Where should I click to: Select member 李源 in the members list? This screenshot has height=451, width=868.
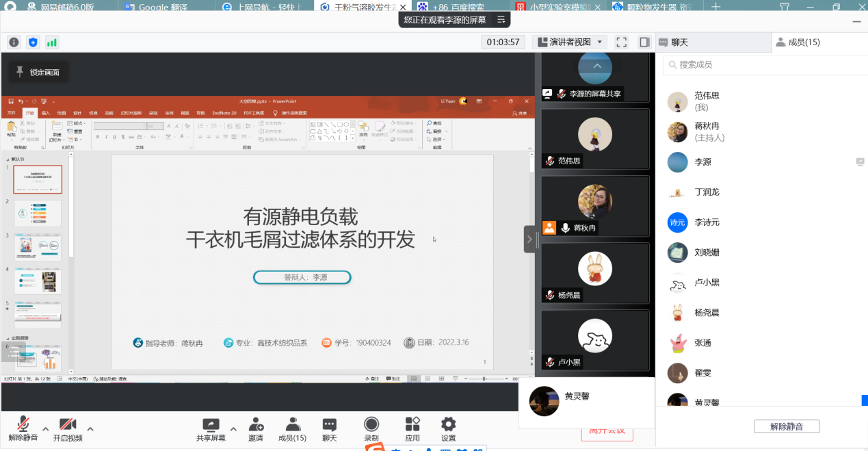[702, 162]
